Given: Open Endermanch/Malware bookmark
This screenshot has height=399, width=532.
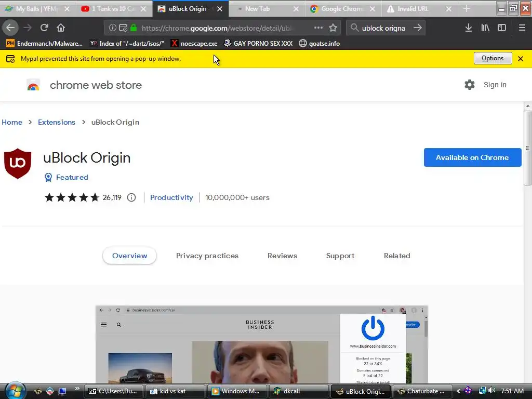Looking at the screenshot, I should pyautogui.click(x=45, y=44).
